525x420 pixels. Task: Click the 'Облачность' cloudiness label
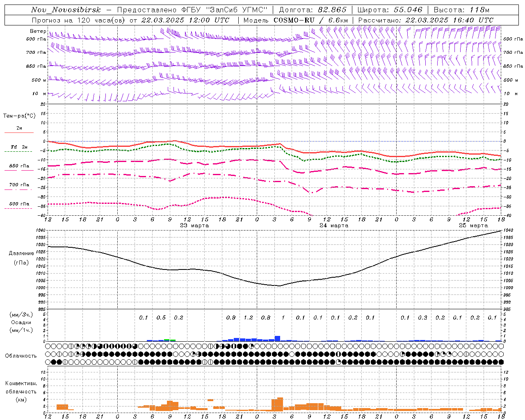[x=21, y=356]
